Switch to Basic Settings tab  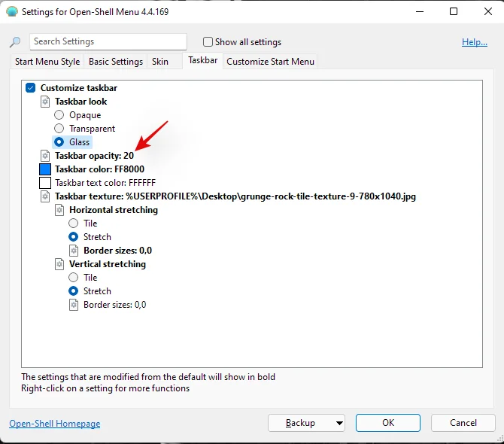click(x=116, y=62)
